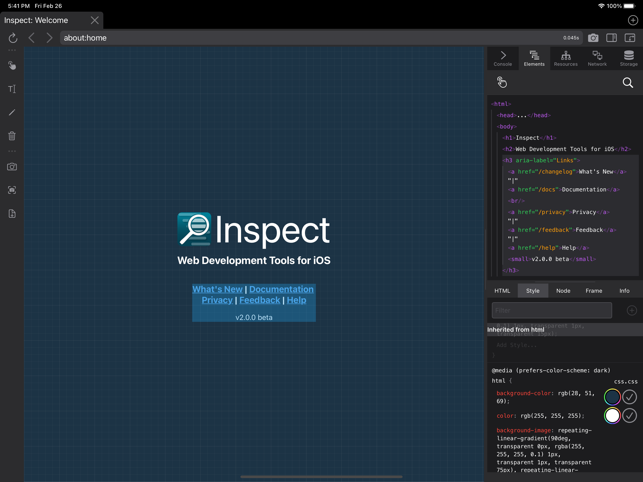Image resolution: width=643 pixels, height=482 pixels.
Task: Select the br node in DOM tree
Action: click(x=516, y=201)
